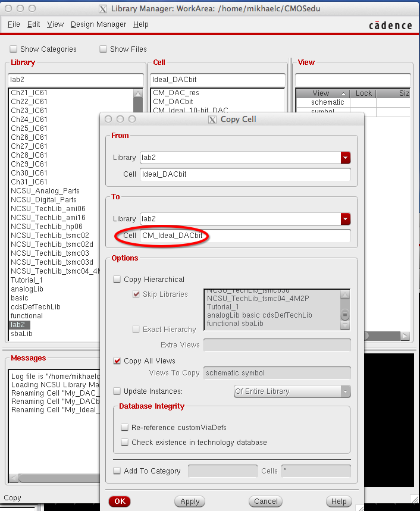Open the Design Manager menu
Screen dimensions: 420x511
coord(98,24)
